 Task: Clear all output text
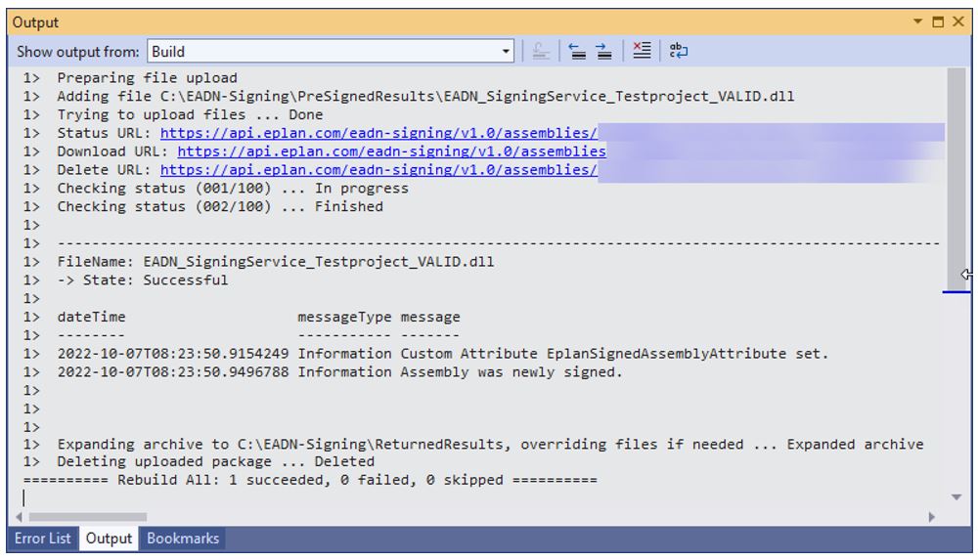tap(641, 52)
